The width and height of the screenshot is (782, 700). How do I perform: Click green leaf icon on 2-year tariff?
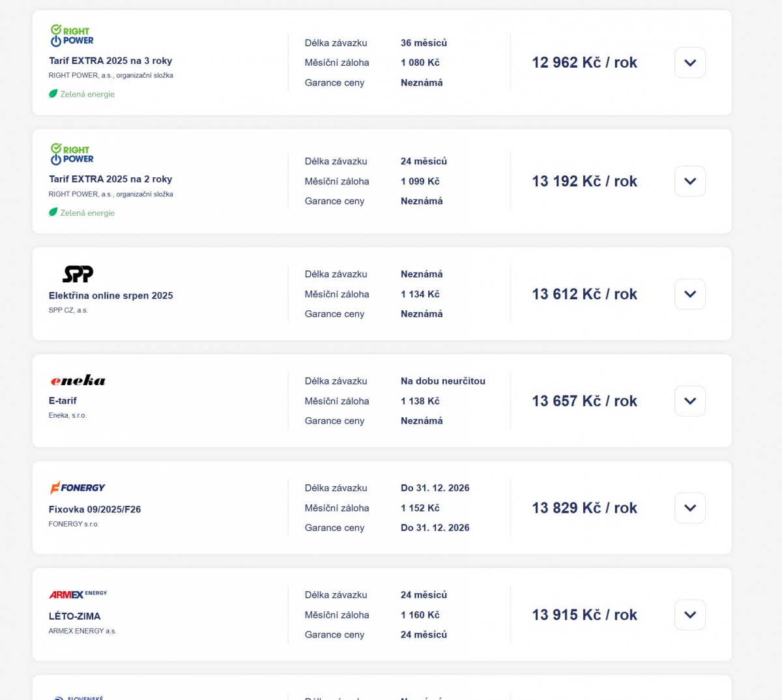point(53,212)
